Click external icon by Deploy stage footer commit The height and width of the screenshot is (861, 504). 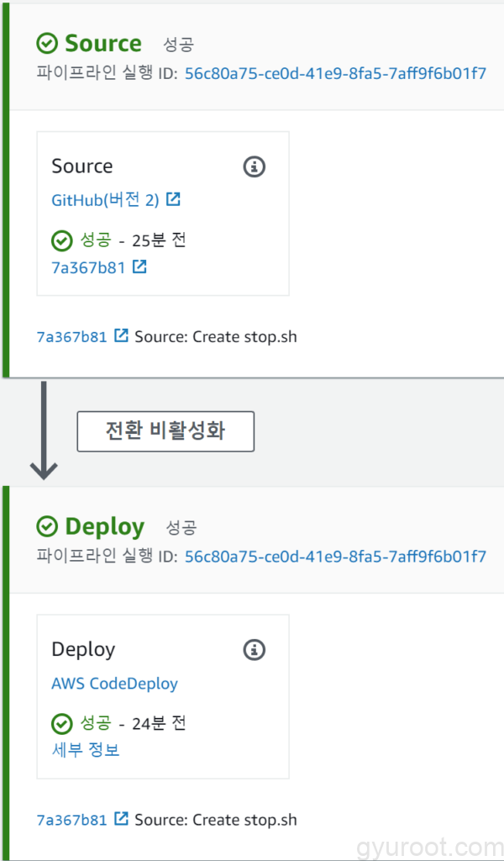[x=121, y=819]
